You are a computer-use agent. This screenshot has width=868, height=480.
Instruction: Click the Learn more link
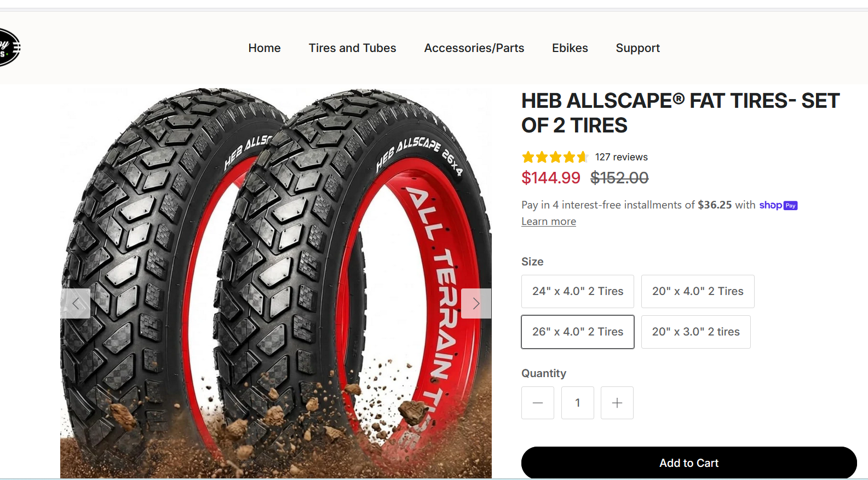(x=549, y=222)
